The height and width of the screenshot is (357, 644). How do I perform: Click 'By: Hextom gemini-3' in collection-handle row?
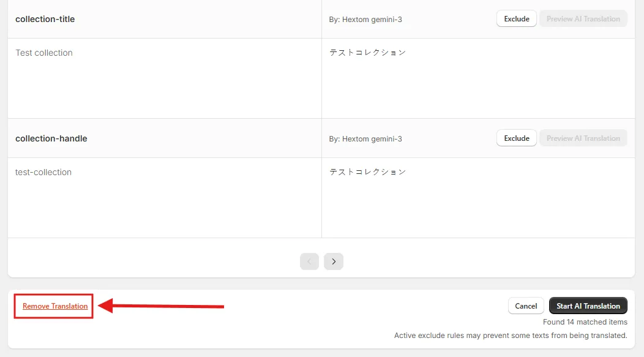tap(365, 139)
